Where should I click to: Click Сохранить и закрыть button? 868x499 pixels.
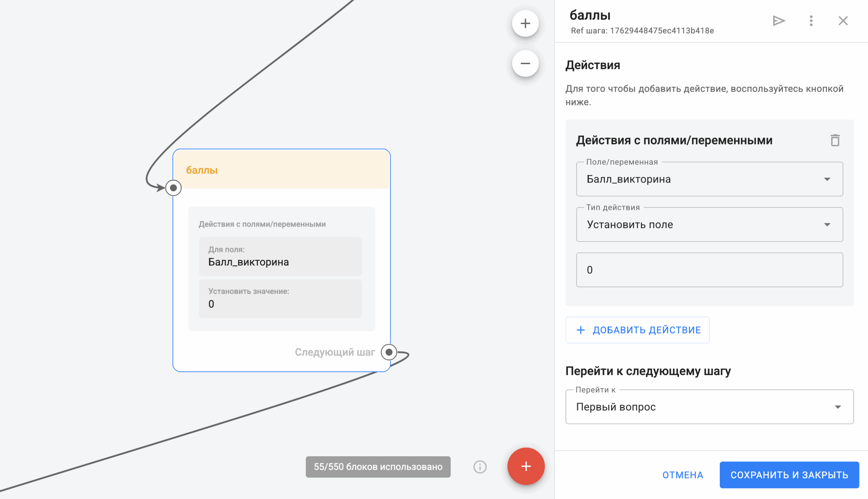point(789,475)
